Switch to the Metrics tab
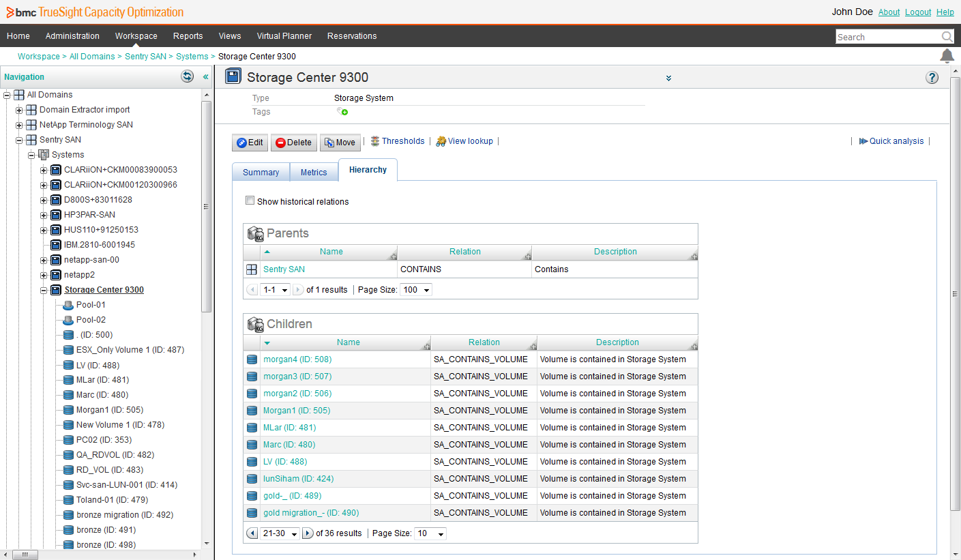Viewport: 961px width, 560px height. 314,173
